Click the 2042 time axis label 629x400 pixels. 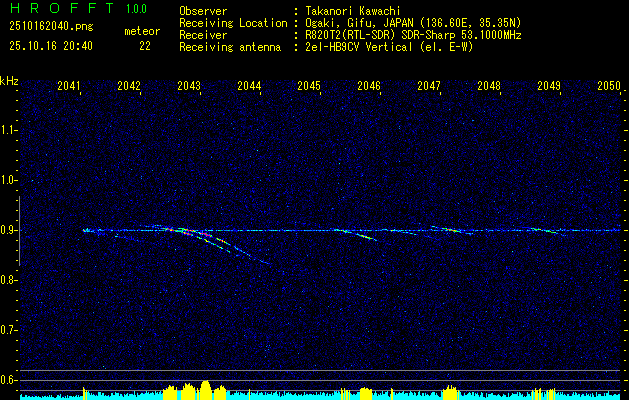129,86
